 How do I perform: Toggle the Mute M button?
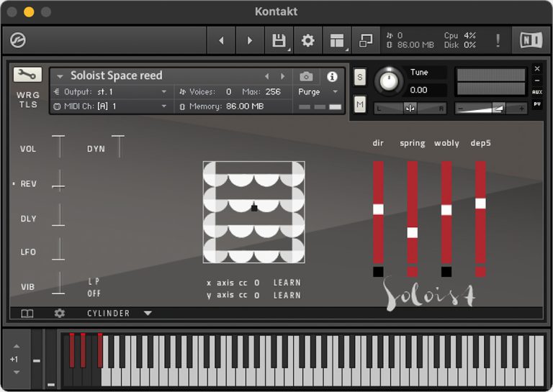click(x=360, y=104)
